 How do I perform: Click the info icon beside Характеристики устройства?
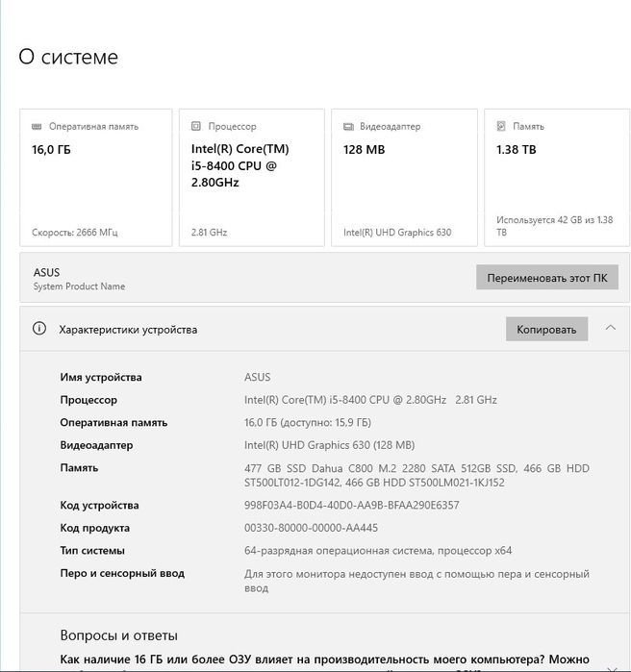[39, 329]
